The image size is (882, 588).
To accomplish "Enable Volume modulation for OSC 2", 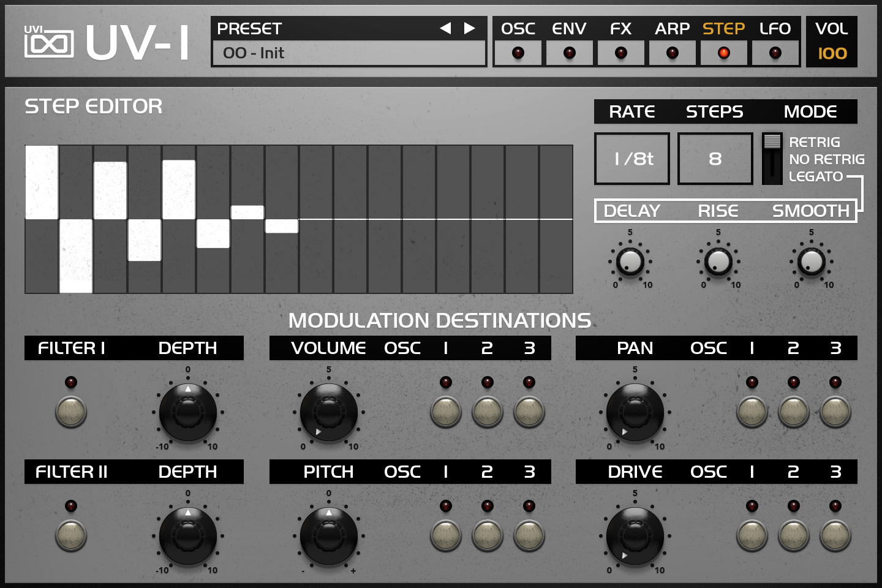I will [x=488, y=412].
